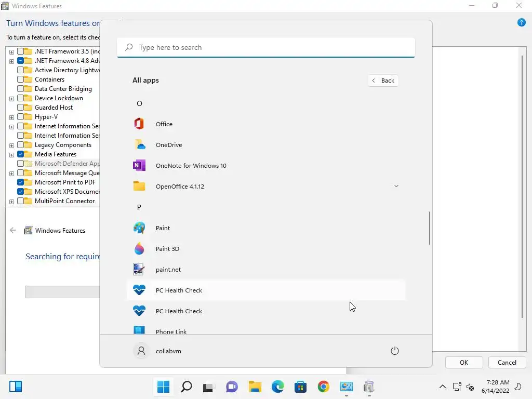Click the OpenOffice 4.1.12 folder icon
The image size is (532, 399).
(139, 187)
